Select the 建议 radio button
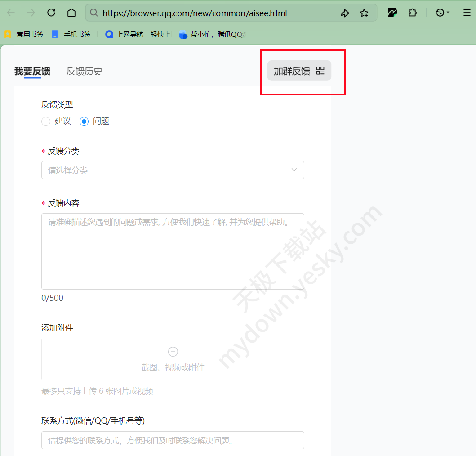 46,121
